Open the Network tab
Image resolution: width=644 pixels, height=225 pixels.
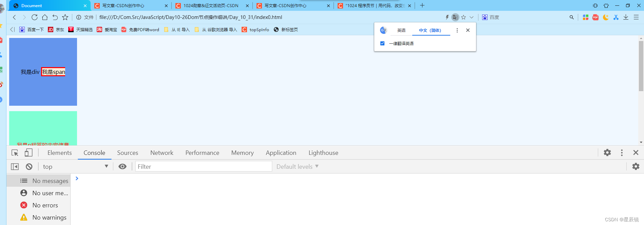162,153
